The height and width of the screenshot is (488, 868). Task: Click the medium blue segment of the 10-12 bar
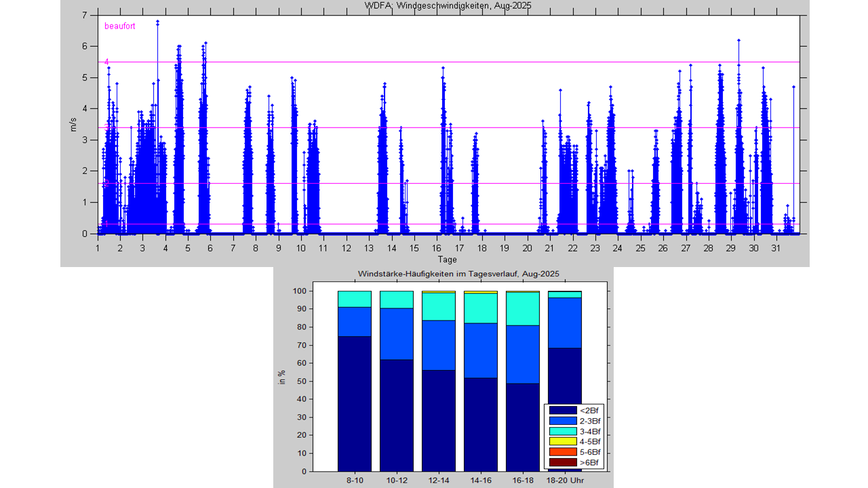click(x=397, y=333)
